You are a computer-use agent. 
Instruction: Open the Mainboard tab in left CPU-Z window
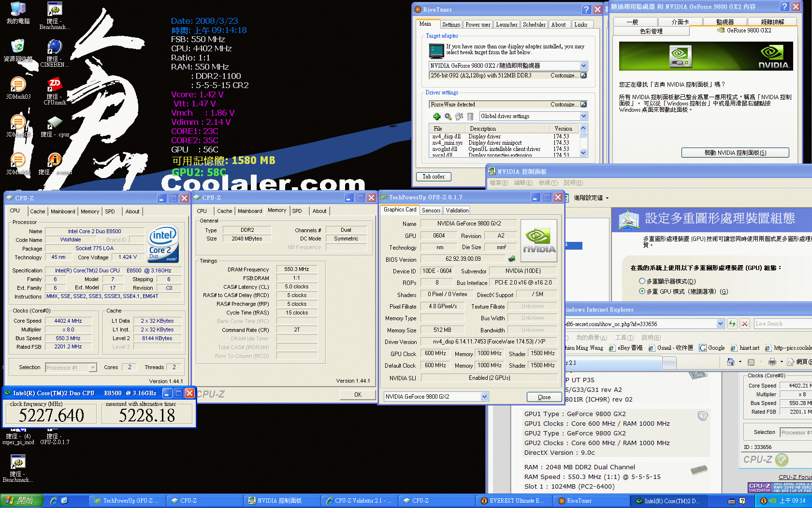click(63, 211)
